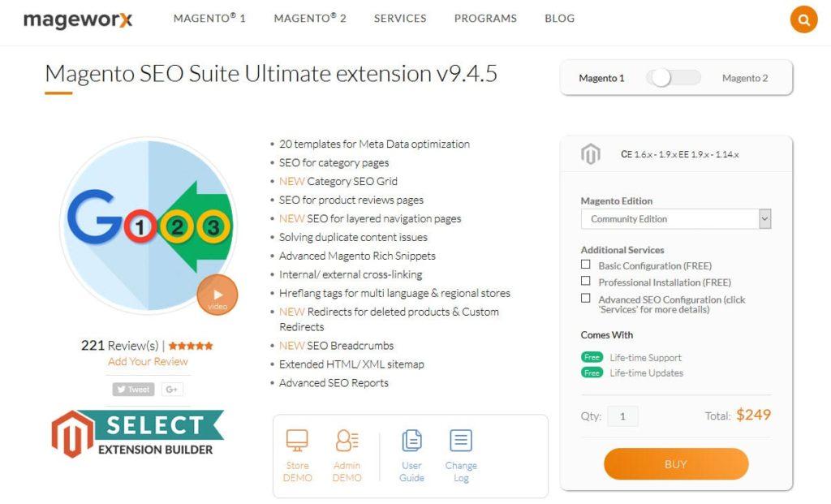Screen dimensions: 831x504
Task: Expand the Magento Edition dropdown
Action: coord(676,219)
